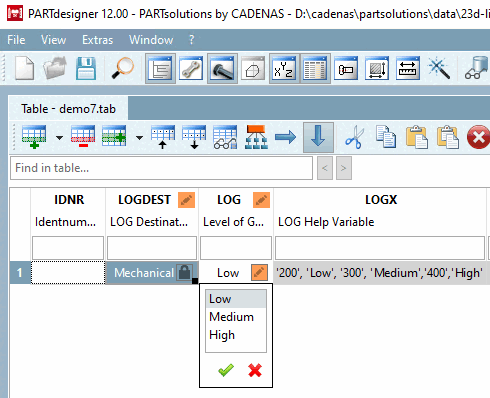Image resolution: width=490 pixels, height=398 pixels.
Task: Click the magnifying glass search icon
Action: 122,68
